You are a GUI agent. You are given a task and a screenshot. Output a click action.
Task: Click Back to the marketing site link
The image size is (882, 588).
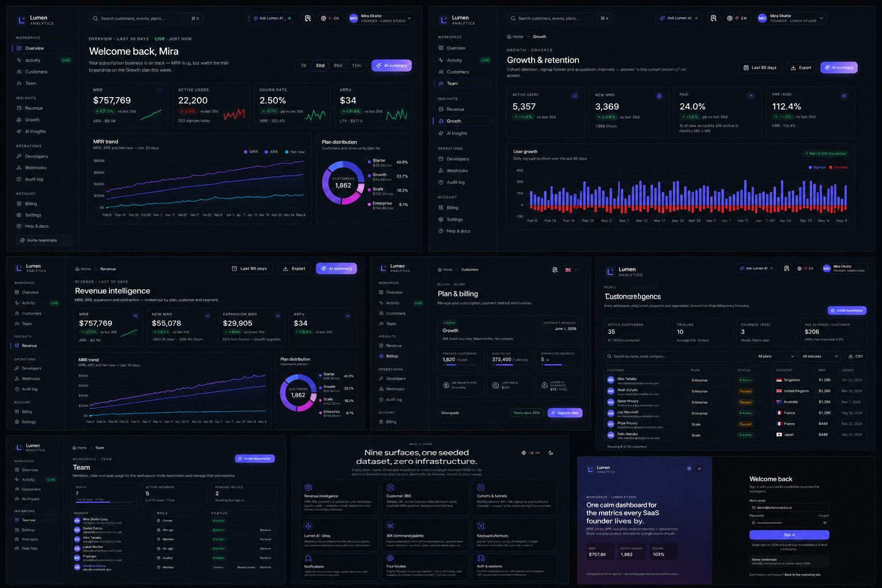[x=803, y=575]
